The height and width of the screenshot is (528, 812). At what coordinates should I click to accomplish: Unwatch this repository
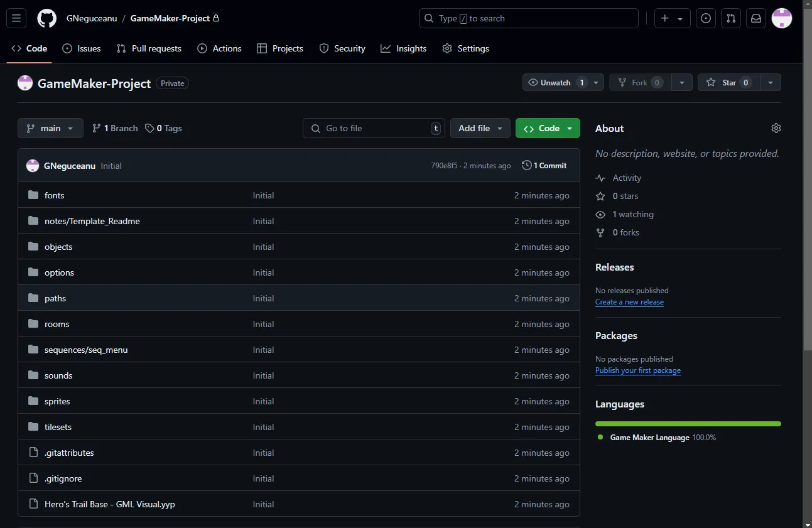[x=556, y=82]
